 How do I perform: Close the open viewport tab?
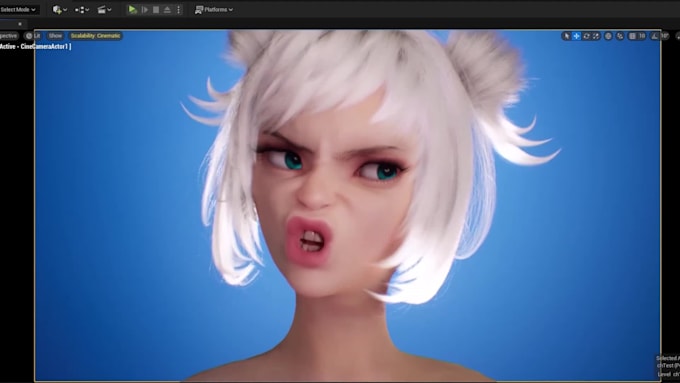[20, 24]
